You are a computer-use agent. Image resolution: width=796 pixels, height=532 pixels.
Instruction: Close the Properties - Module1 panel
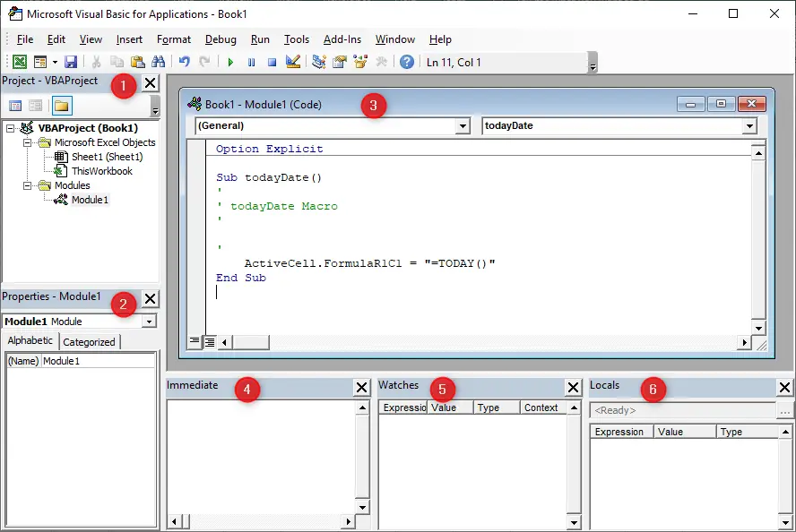[150, 299]
